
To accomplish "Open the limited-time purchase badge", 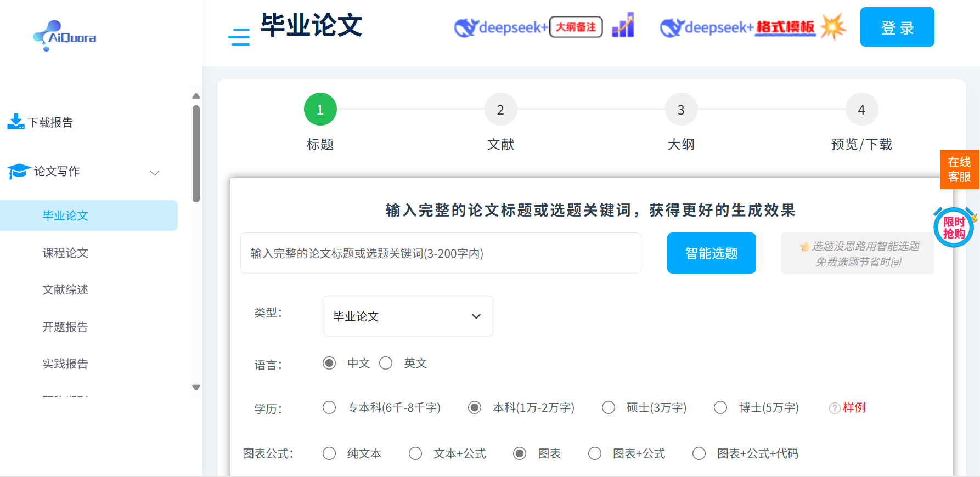I will pos(954,228).
